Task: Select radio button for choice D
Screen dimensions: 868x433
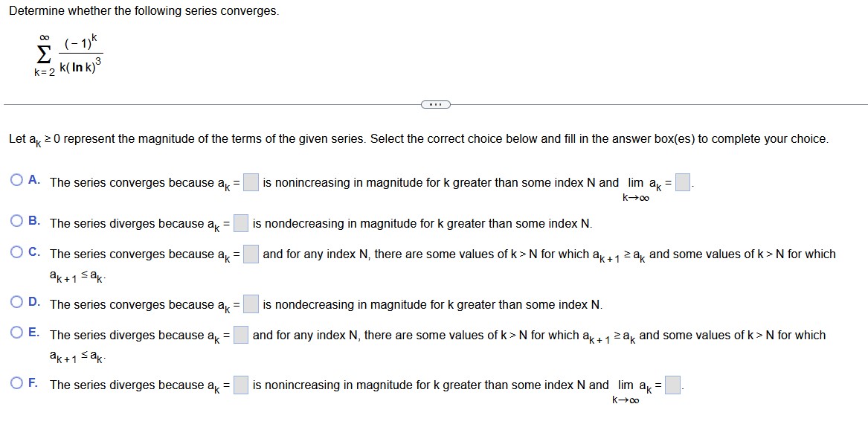Action: (15, 301)
